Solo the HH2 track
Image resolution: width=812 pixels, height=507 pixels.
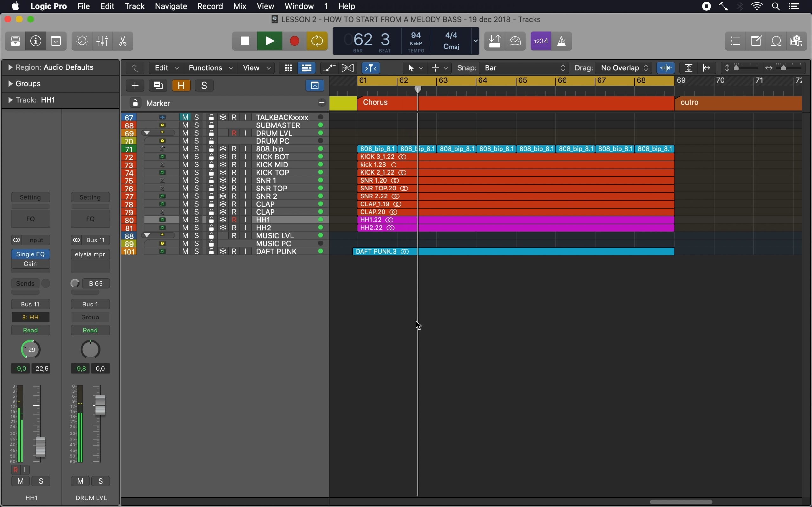pyautogui.click(x=197, y=228)
